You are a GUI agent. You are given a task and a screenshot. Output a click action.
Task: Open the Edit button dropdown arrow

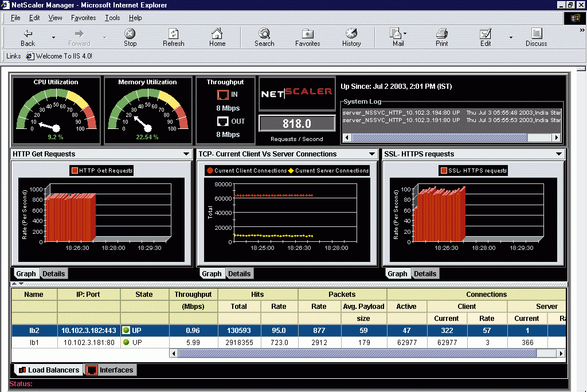[x=511, y=37]
